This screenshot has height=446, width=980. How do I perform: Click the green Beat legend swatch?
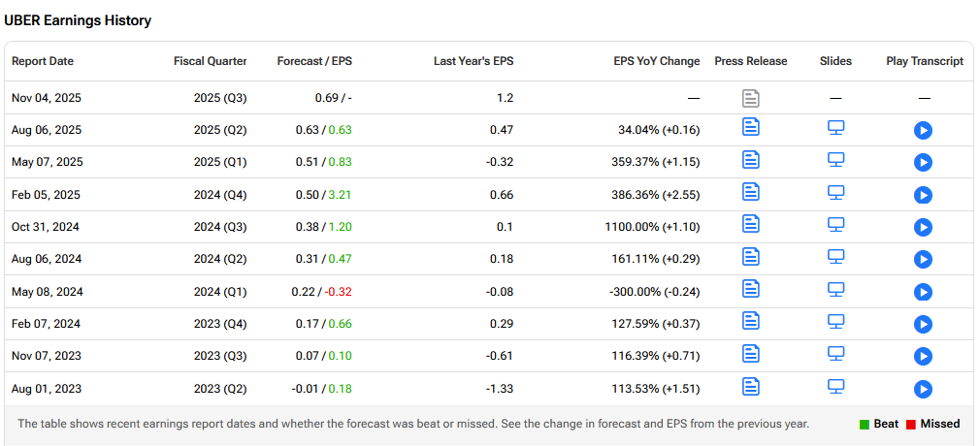(864, 424)
